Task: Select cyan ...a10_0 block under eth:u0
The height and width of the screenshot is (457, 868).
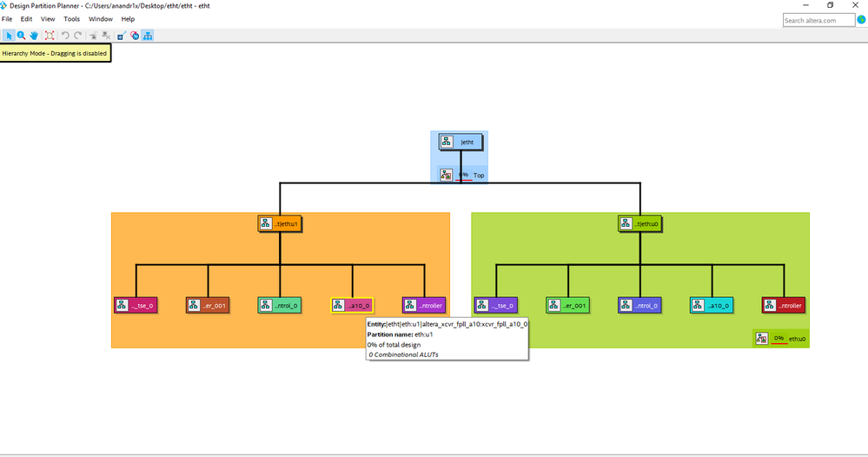Action: pyautogui.click(x=712, y=306)
